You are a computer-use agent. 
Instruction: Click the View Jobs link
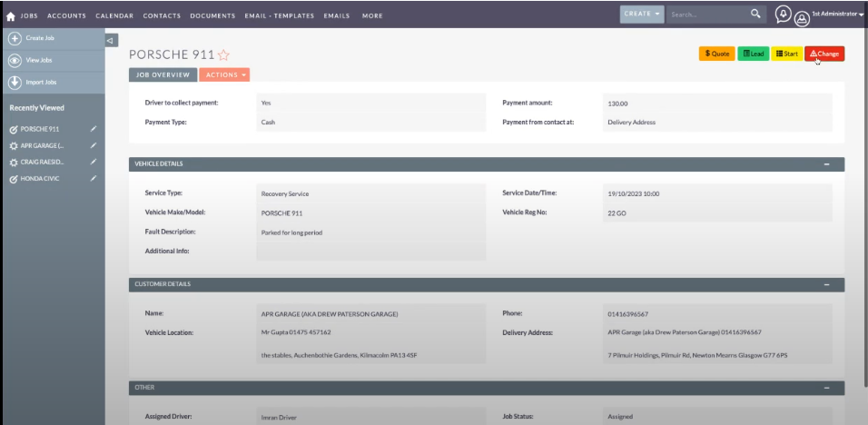(x=39, y=60)
